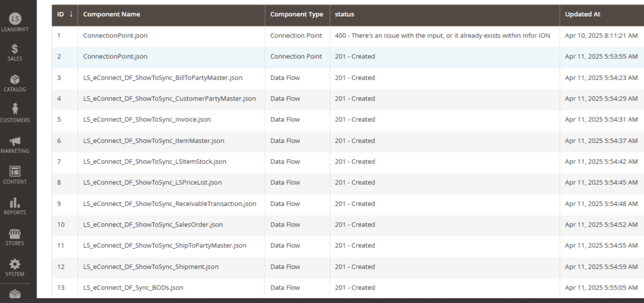This screenshot has height=303, width=644.
Task: Toggle sort order on ID column arrow
Action: coord(71,14)
